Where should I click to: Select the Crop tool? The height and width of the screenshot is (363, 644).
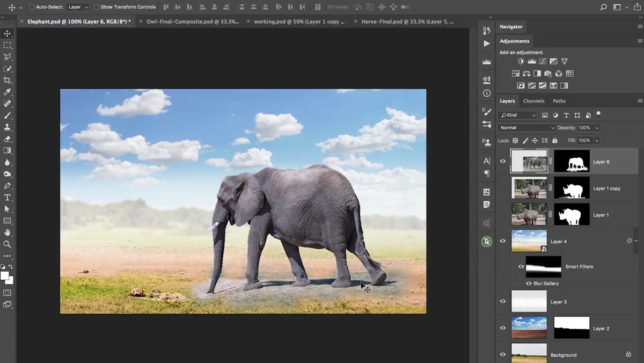[x=8, y=81]
